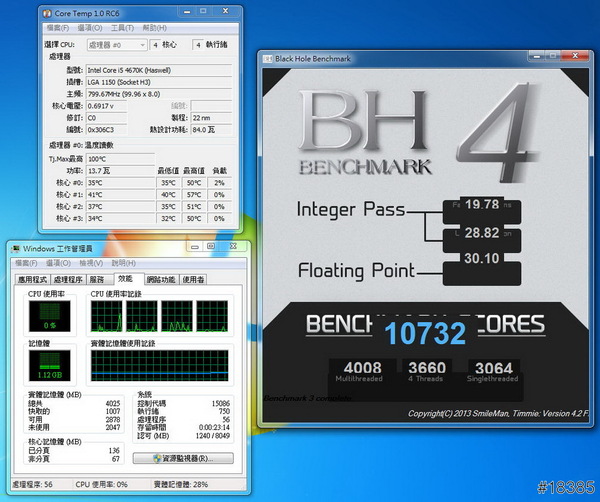Image resolution: width=600 pixels, height=502 pixels.
Task: Click the TDP value 84.0 瓦
Action: (x=211, y=130)
